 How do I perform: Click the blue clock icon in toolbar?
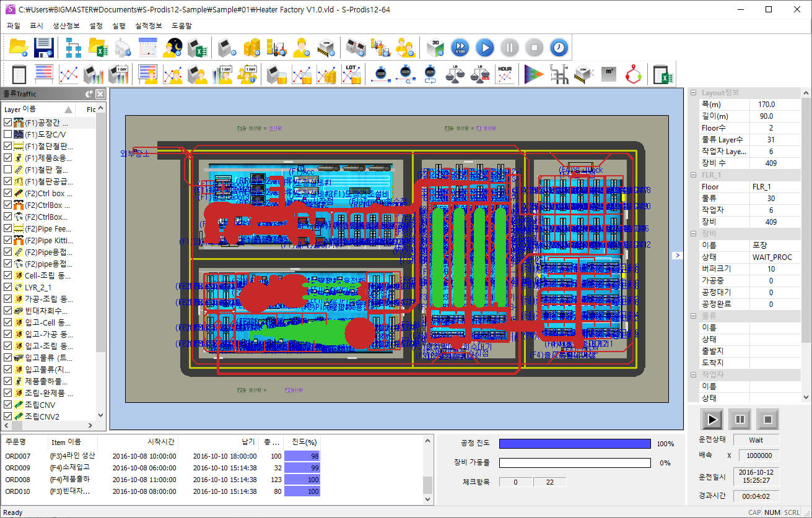[x=559, y=48]
